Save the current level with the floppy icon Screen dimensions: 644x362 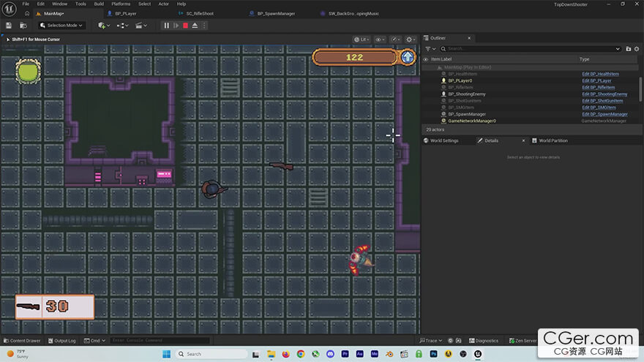click(9, 26)
